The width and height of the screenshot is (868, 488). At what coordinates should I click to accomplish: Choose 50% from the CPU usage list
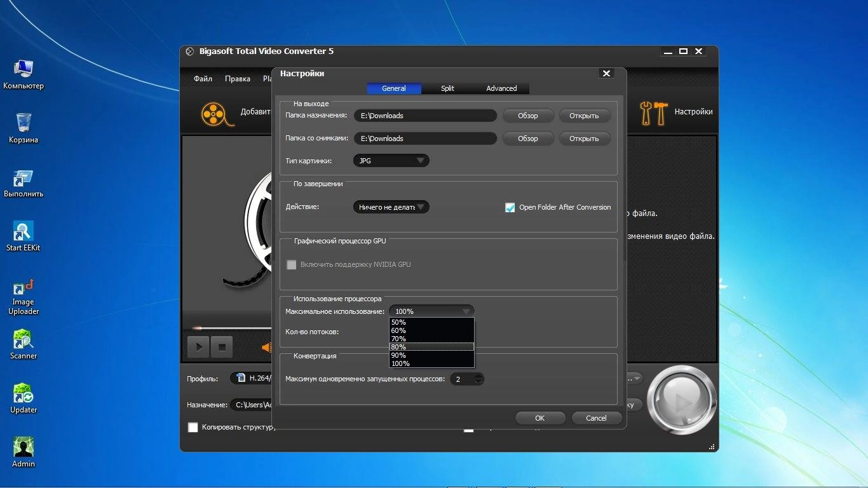click(431, 322)
